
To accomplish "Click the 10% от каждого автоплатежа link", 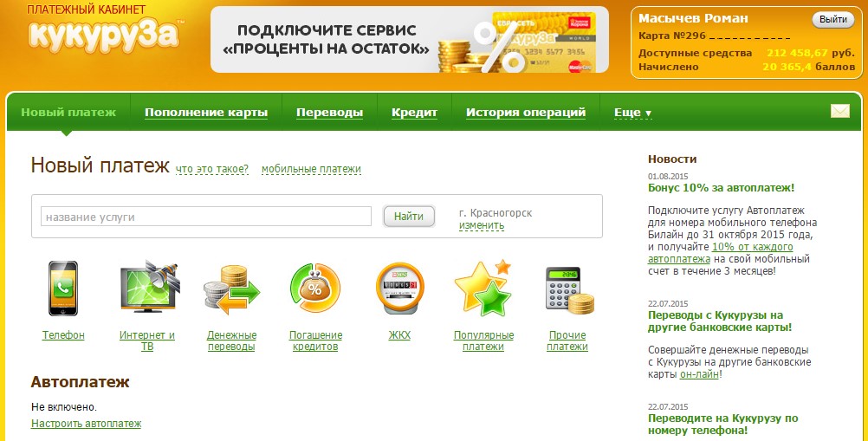I will point(720,253).
